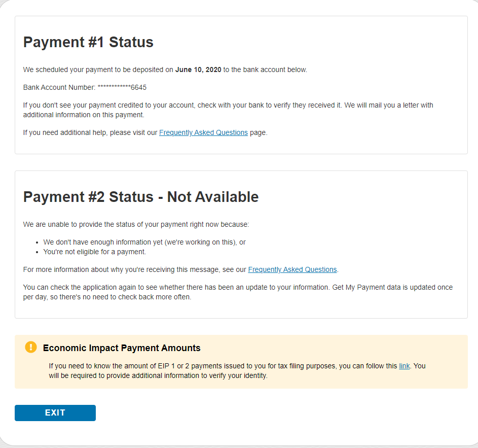Click the bold date June 10, 2020
Screen dimensions: 478x448
click(198, 70)
